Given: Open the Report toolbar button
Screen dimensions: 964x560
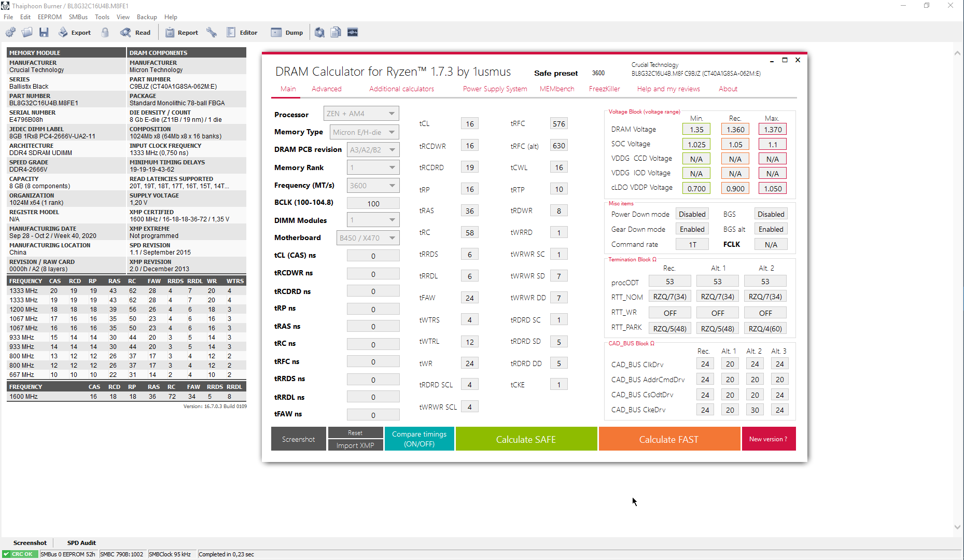Looking at the screenshot, I should point(181,32).
